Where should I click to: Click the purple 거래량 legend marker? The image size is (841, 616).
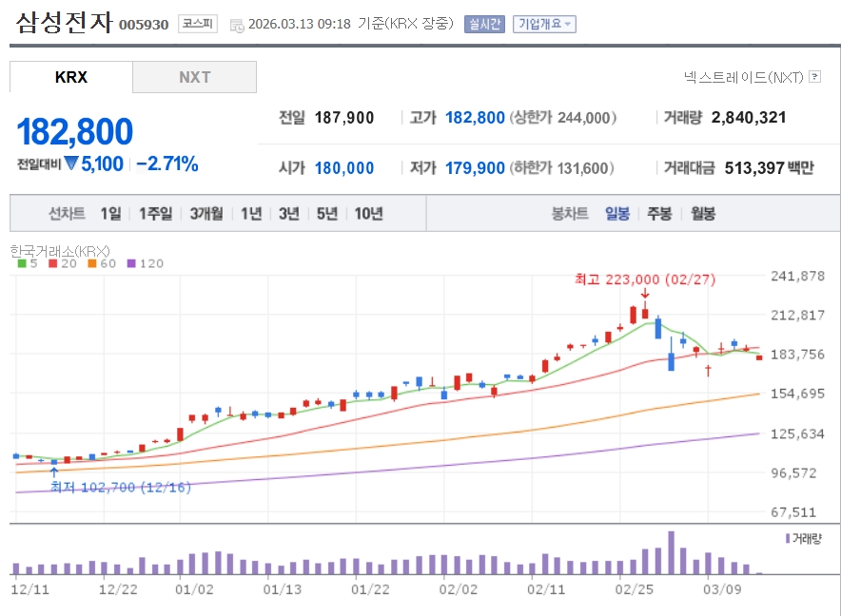[788, 538]
